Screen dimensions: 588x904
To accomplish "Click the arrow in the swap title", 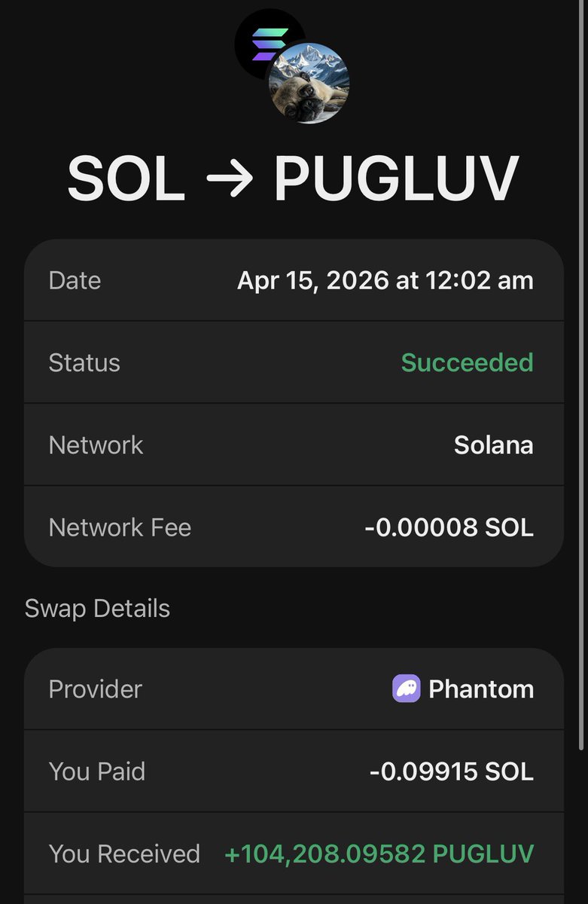I will coord(229,179).
